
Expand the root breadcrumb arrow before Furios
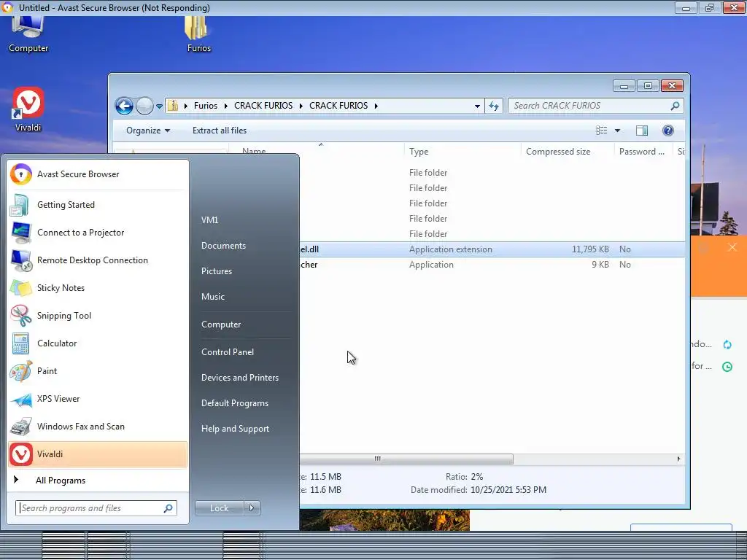(x=186, y=106)
